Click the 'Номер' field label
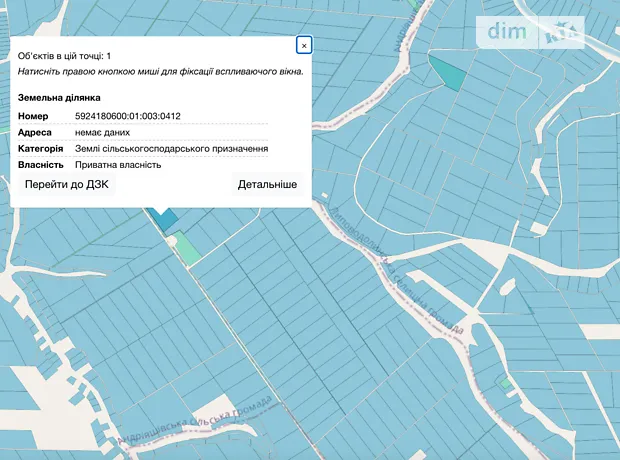 (x=33, y=116)
